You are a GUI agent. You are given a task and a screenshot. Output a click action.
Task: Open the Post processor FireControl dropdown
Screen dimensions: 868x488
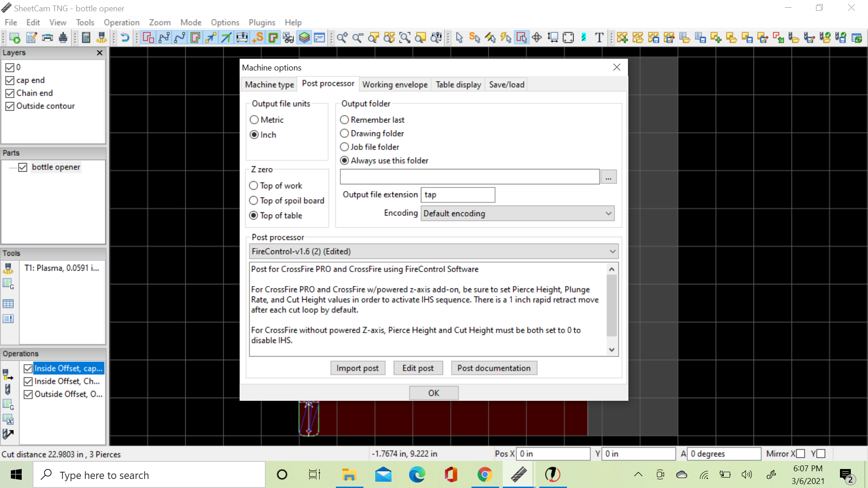click(x=434, y=251)
